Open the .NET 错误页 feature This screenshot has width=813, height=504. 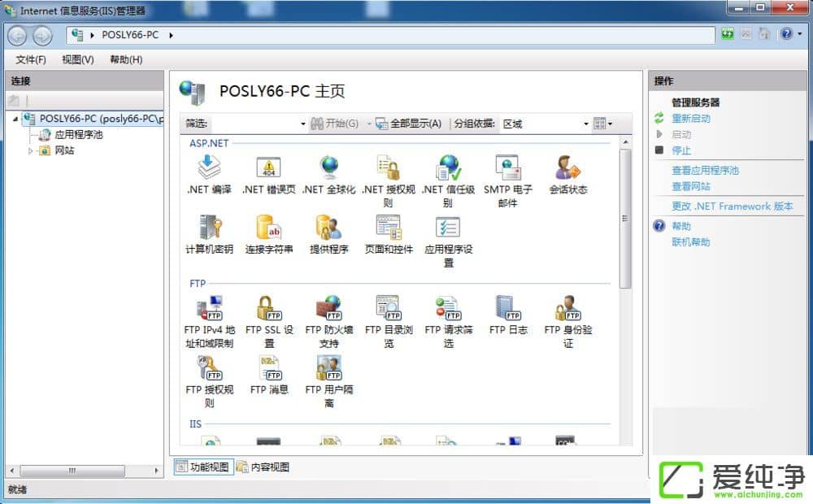click(x=268, y=175)
